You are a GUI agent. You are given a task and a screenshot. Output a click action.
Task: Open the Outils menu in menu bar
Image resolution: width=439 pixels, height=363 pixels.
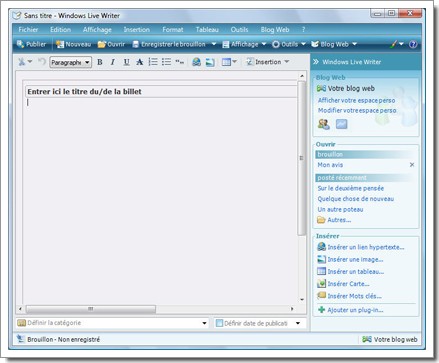tap(239, 30)
